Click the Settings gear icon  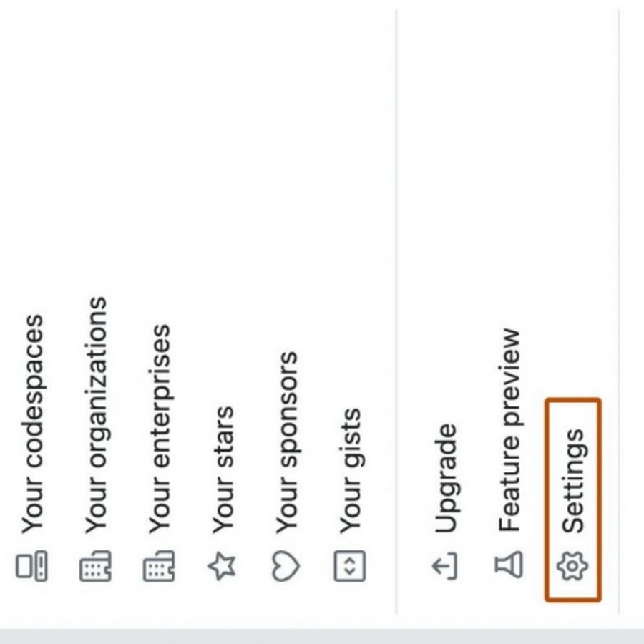(572, 567)
